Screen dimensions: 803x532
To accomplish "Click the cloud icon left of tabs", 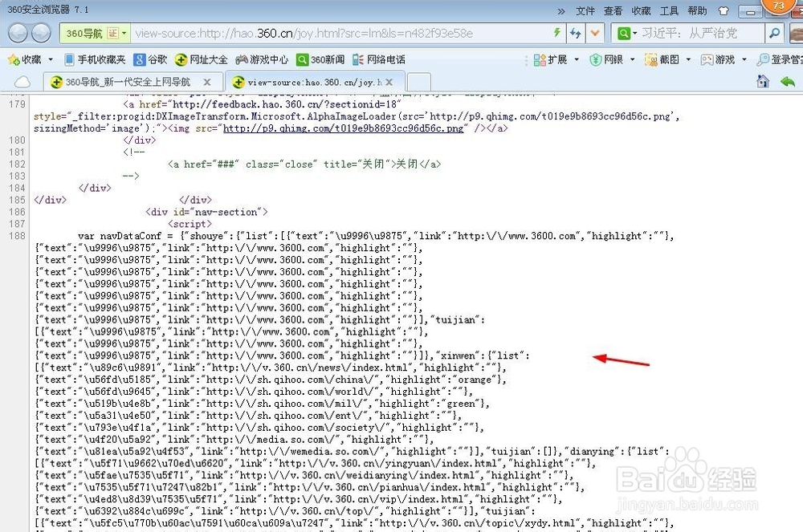I will (x=22, y=82).
